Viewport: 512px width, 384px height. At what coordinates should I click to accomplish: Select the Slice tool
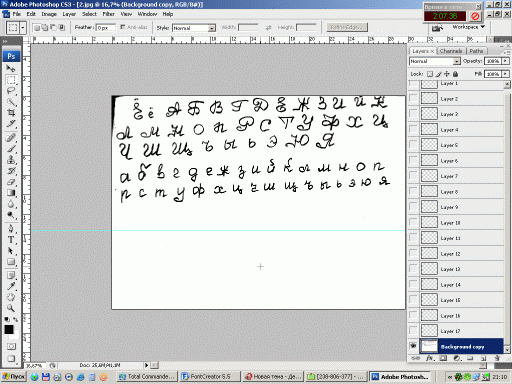pos(11,124)
